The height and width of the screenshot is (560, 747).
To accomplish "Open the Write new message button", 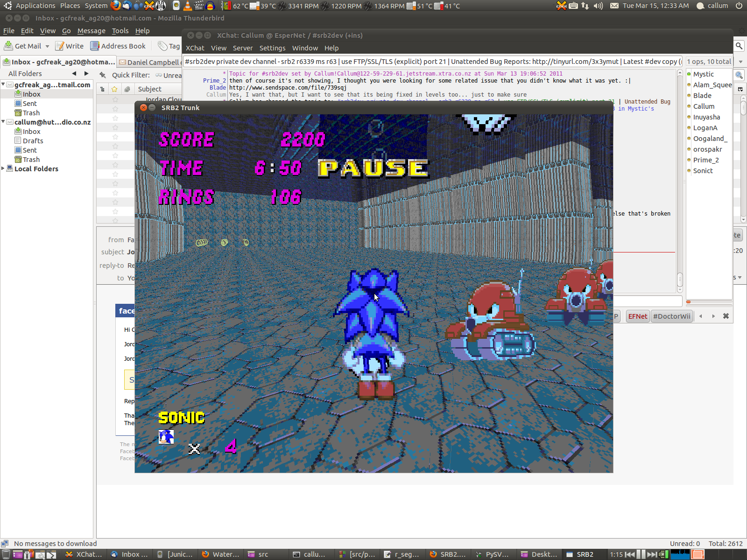I will (69, 46).
